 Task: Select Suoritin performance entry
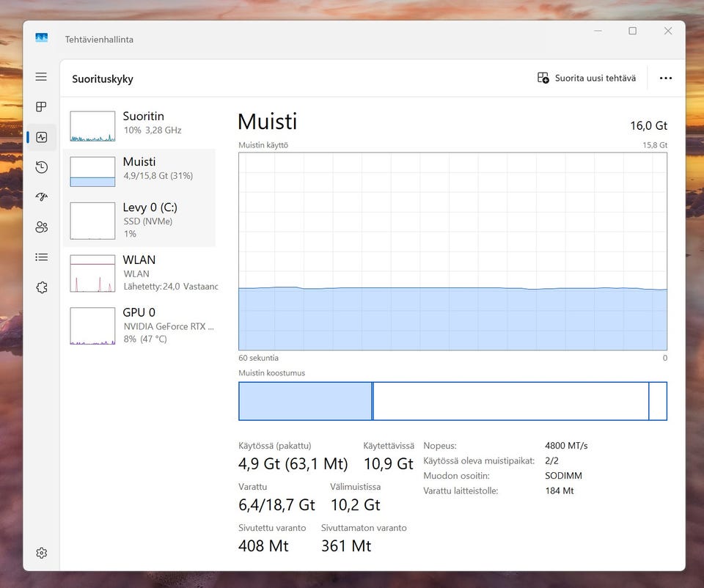pos(139,126)
